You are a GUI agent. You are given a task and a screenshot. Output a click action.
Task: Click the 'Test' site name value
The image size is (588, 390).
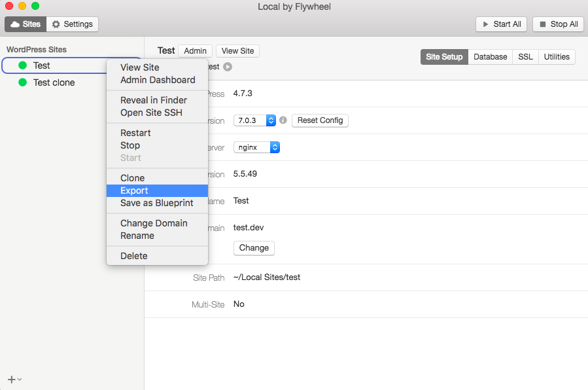coord(241,201)
